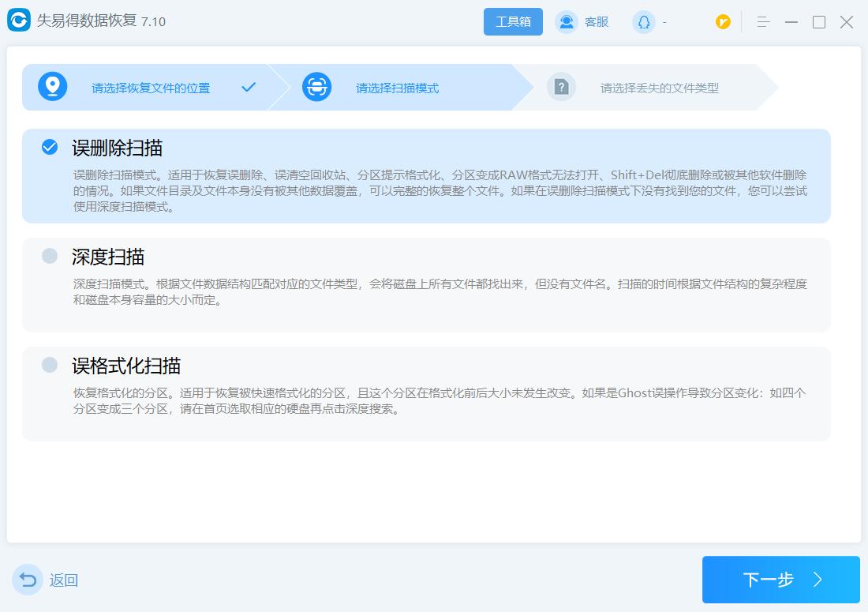Click the 返回 return link

click(63, 580)
